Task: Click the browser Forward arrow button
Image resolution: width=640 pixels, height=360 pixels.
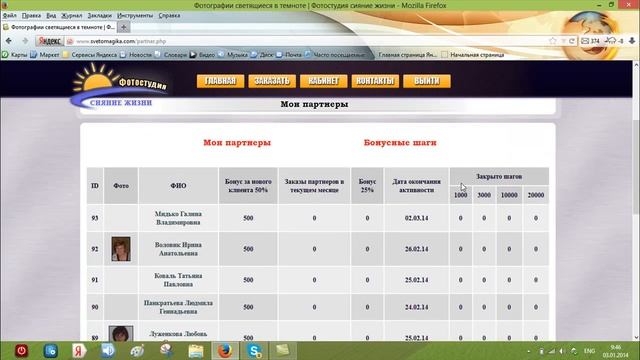Action: point(25,41)
